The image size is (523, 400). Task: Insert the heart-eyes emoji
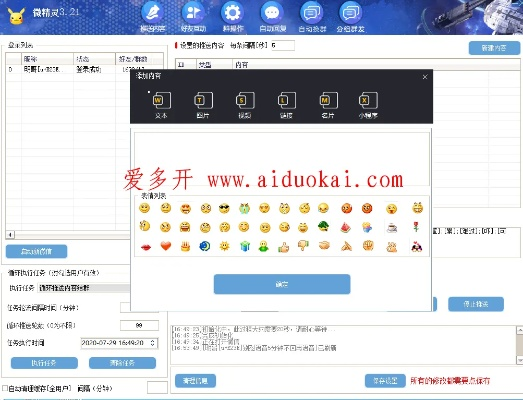(185, 209)
